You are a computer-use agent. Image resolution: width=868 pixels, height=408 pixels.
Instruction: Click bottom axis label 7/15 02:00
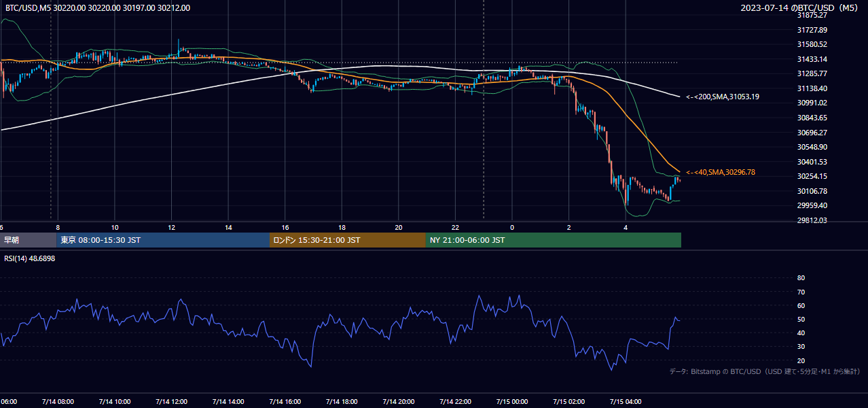pyautogui.click(x=568, y=402)
